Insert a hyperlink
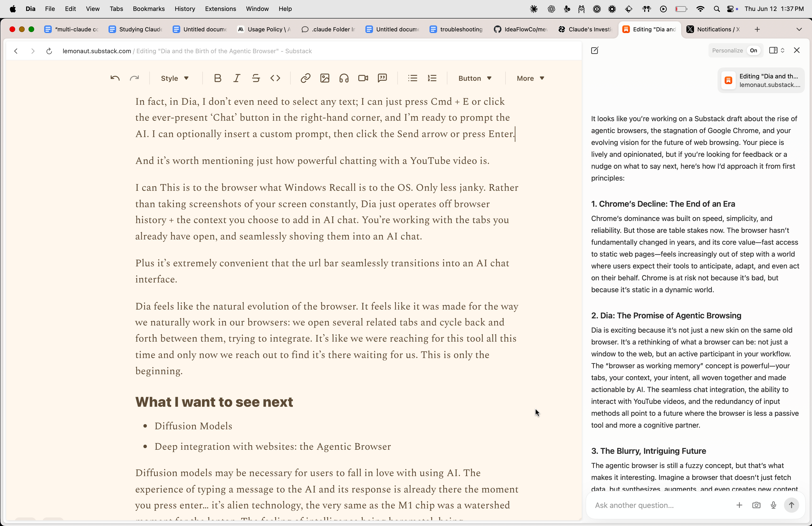The width and height of the screenshot is (812, 526). [305, 78]
